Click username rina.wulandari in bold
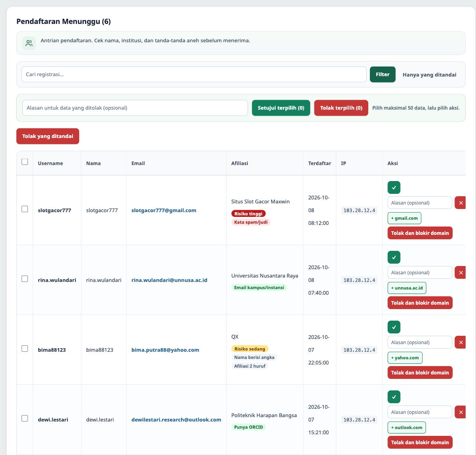 [x=57, y=280]
